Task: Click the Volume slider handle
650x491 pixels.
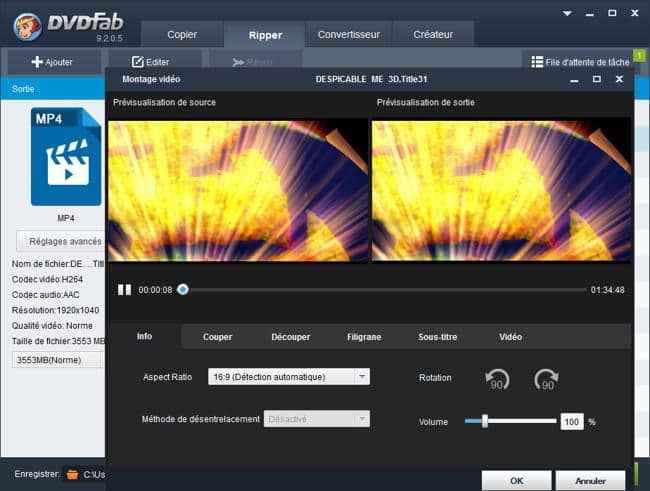Action: [485, 421]
